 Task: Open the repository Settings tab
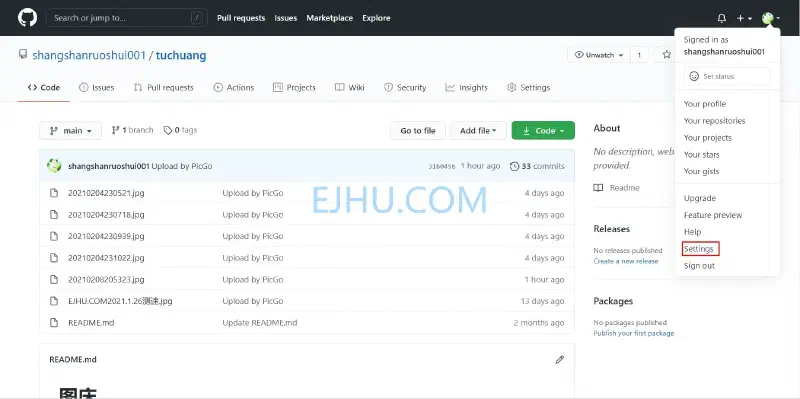point(529,88)
